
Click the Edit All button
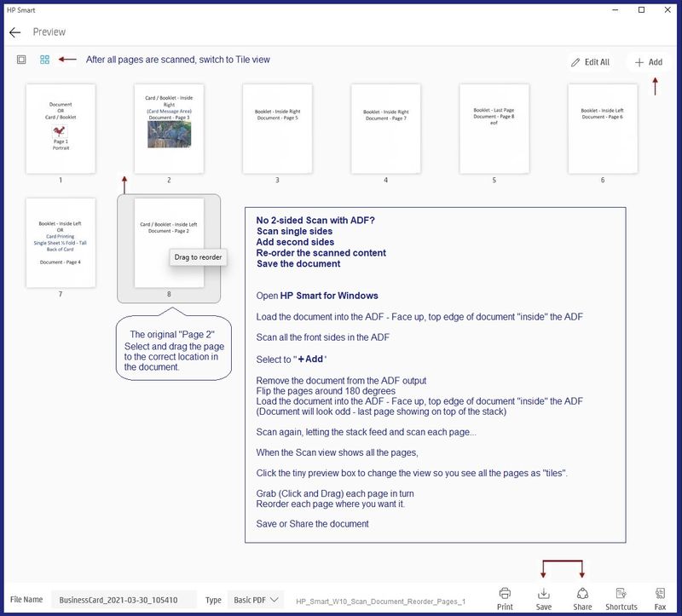[590, 62]
